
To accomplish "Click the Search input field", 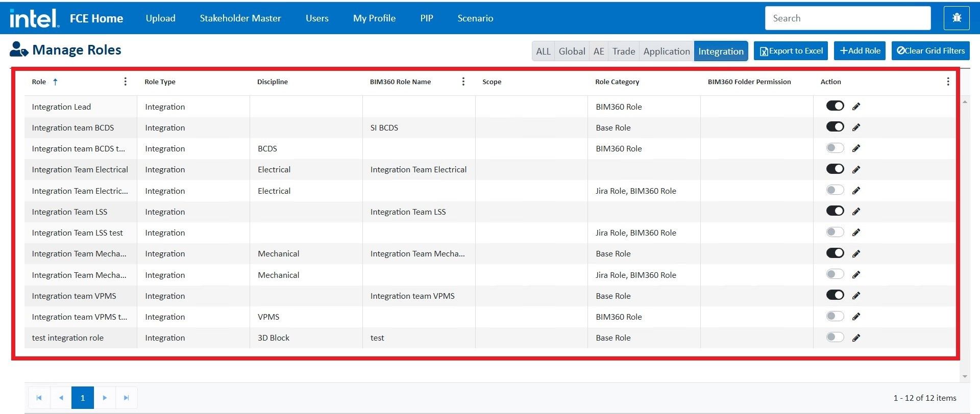I will click(x=847, y=18).
